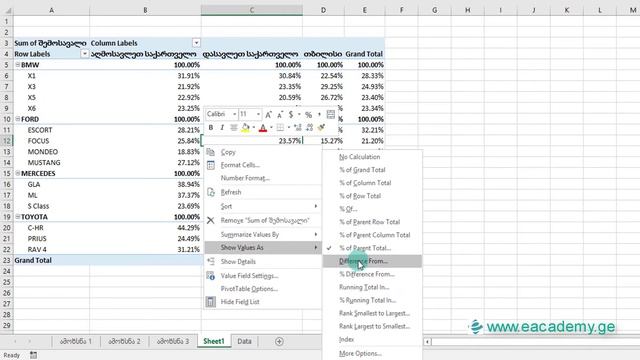Apply comma style format

pos(319,115)
